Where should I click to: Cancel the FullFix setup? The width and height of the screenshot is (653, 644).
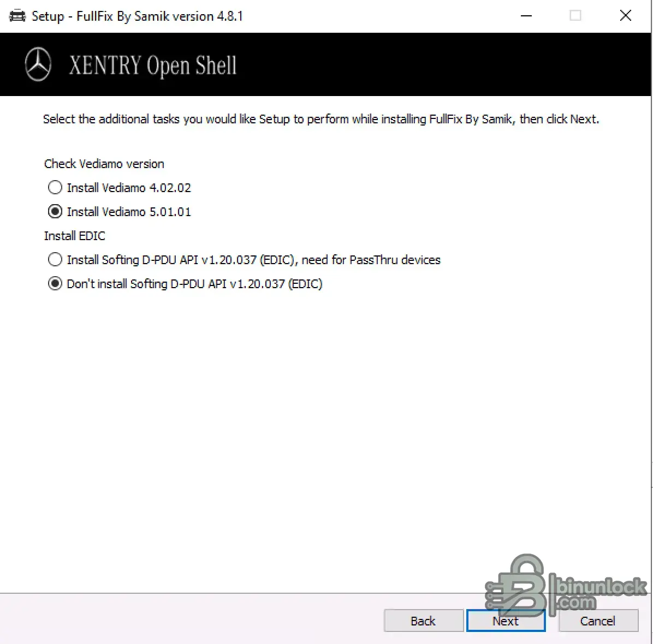[x=598, y=621]
